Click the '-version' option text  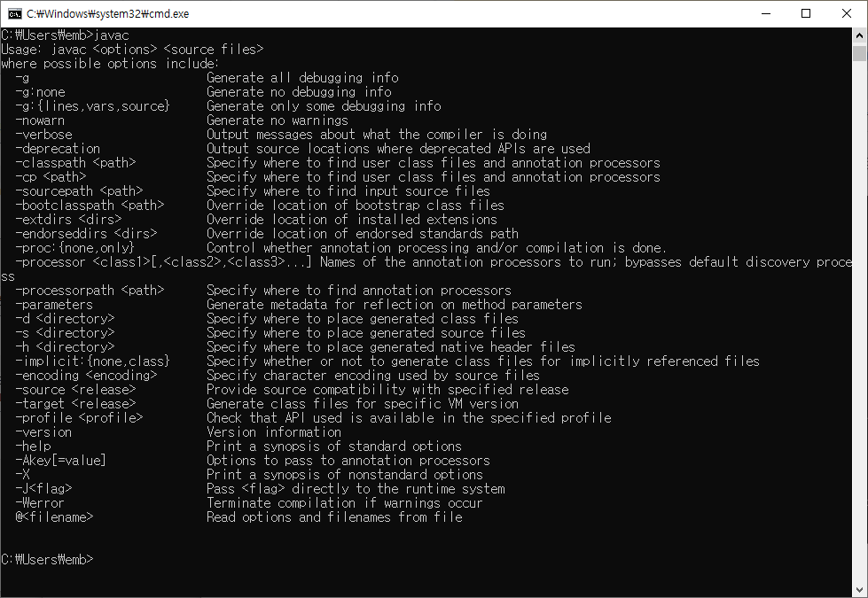[43, 432]
